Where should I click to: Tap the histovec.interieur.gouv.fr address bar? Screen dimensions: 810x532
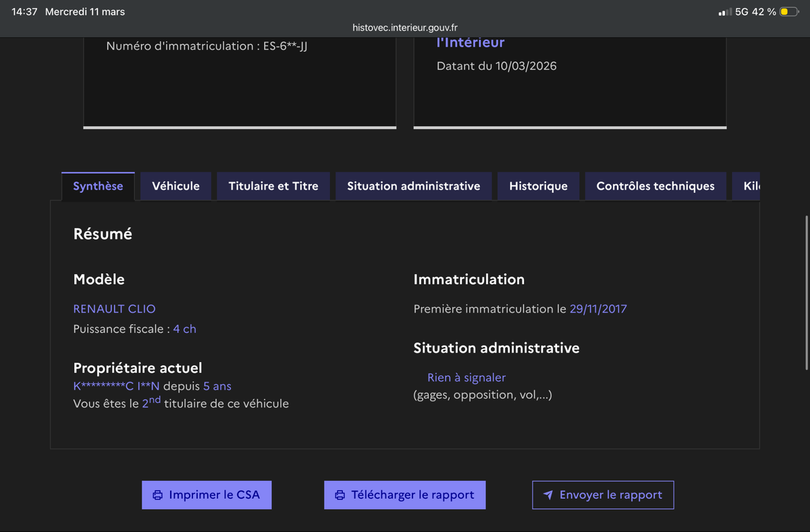click(x=405, y=28)
